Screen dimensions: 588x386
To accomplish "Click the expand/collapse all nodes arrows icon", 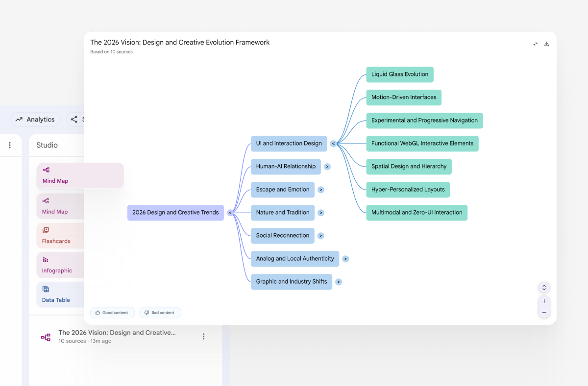I will [x=544, y=288].
